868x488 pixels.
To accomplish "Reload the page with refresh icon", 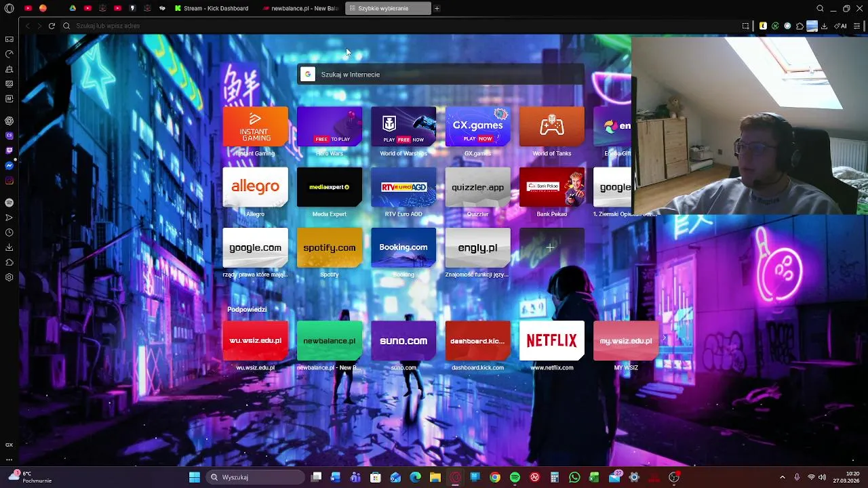I will point(52,26).
